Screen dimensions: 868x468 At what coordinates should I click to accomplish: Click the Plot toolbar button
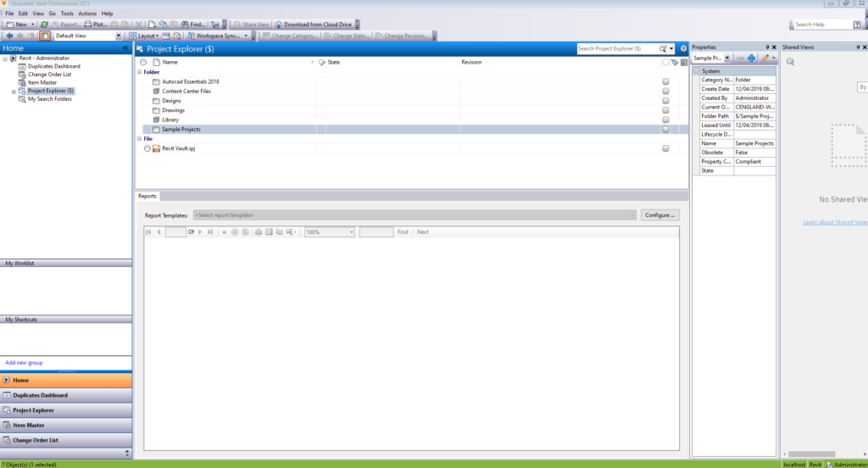95,25
